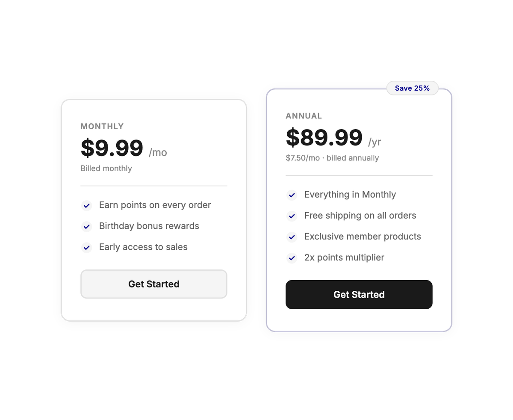Click Get Started on the Annual plan
The height and width of the screenshot is (420, 513).
point(359,294)
